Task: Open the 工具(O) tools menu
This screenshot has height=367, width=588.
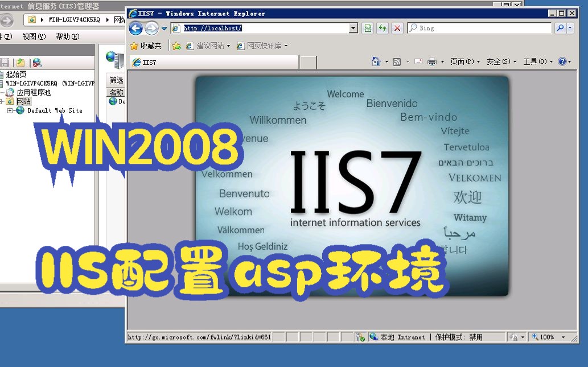Action: pyautogui.click(x=538, y=61)
